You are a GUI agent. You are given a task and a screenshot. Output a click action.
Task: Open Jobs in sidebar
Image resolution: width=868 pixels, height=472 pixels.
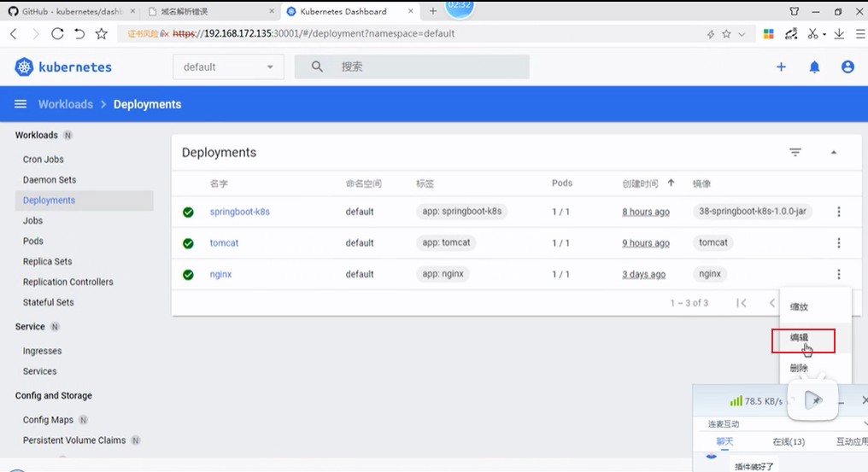tap(32, 221)
